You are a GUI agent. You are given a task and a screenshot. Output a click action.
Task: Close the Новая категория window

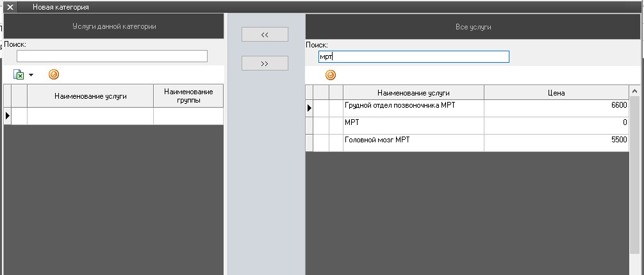[x=10, y=7]
